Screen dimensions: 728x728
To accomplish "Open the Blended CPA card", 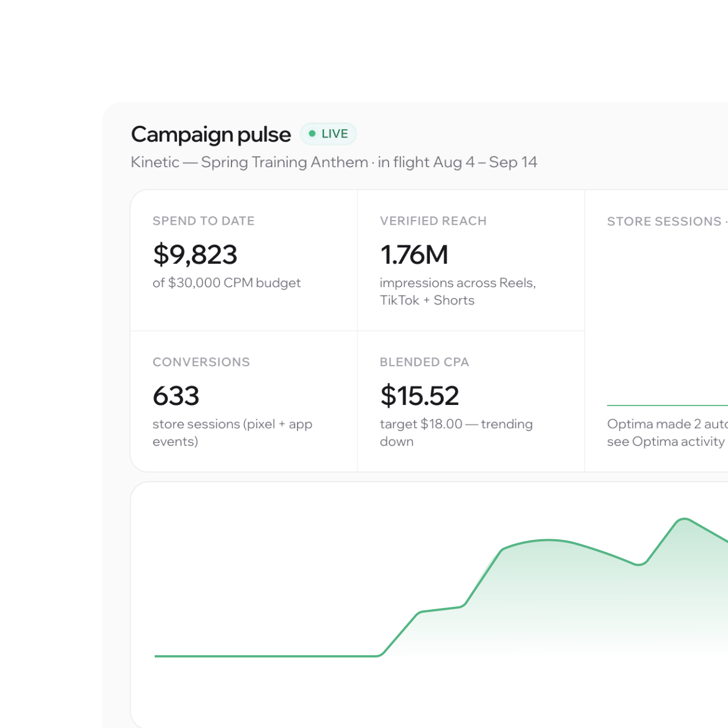I will click(x=471, y=402).
